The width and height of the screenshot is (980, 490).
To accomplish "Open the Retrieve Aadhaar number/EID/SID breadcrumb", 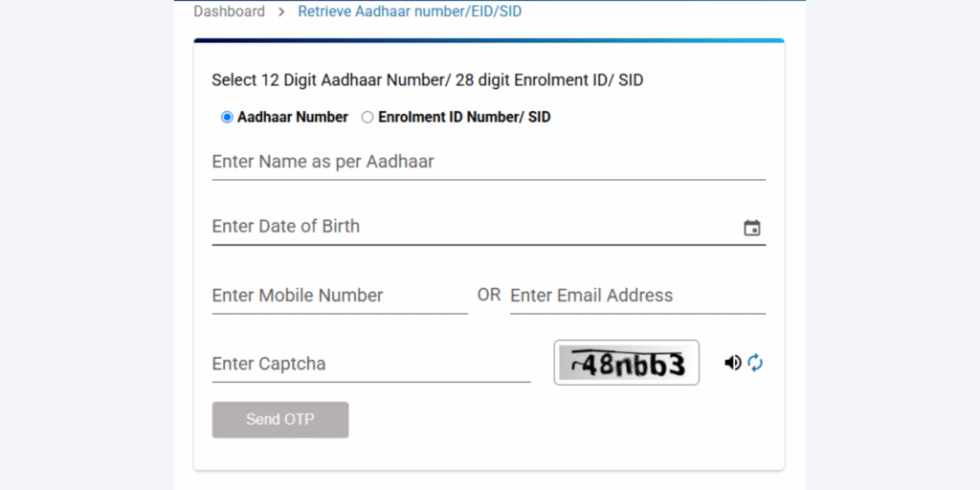I will [410, 11].
